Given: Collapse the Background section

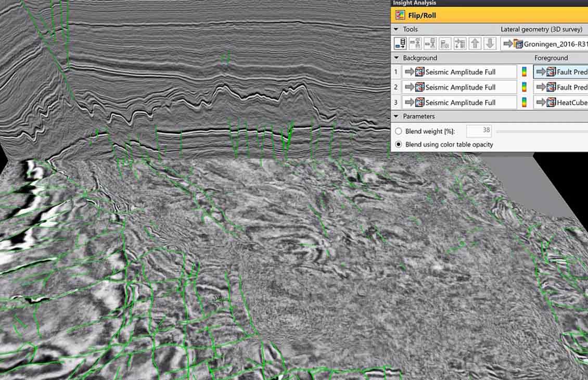Looking at the screenshot, I should tap(396, 58).
